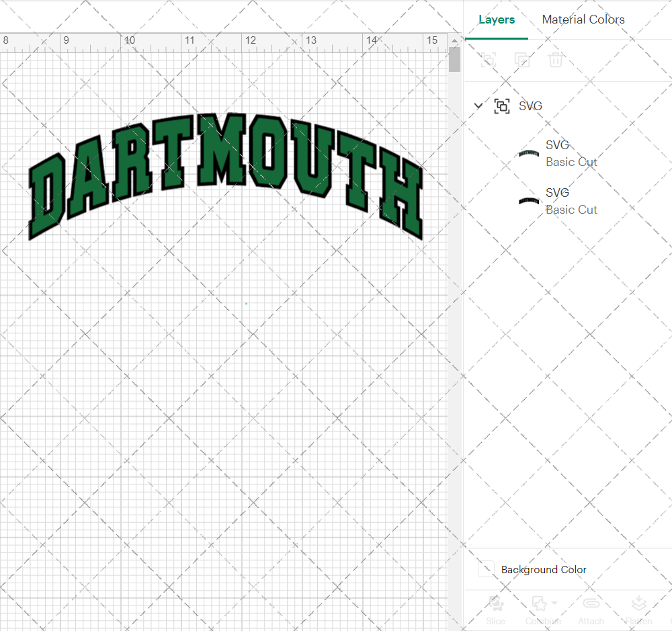Click the canvas scroll up arrow
The height and width of the screenshot is (631, 672).
(x=454, y=40)
